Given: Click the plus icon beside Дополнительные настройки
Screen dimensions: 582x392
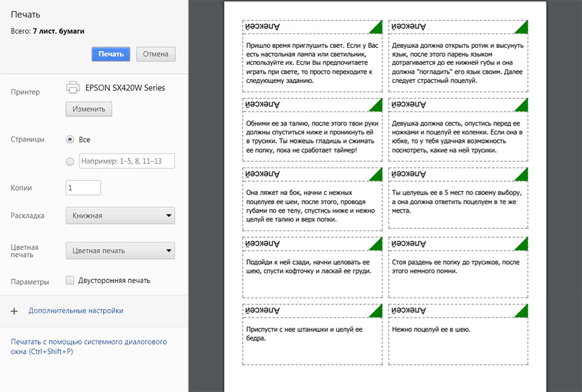Looking at the screenshot, I should pyautogui.click(x=15, y=311).
